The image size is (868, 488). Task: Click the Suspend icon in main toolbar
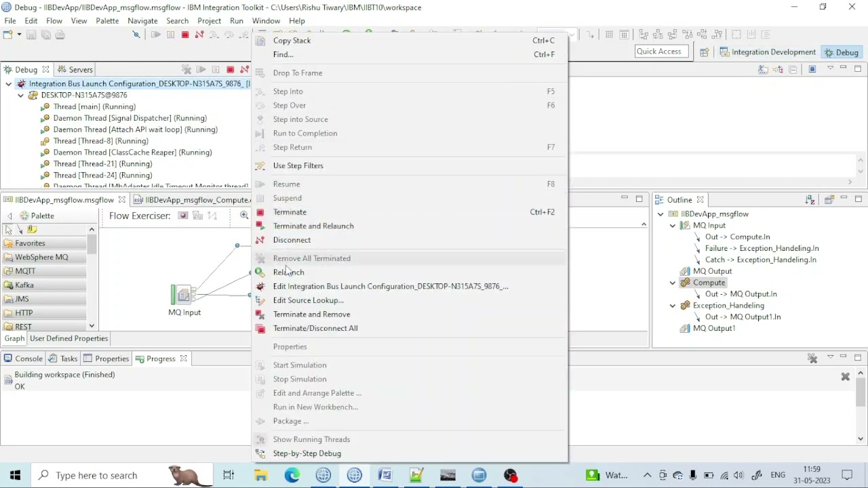170,35
